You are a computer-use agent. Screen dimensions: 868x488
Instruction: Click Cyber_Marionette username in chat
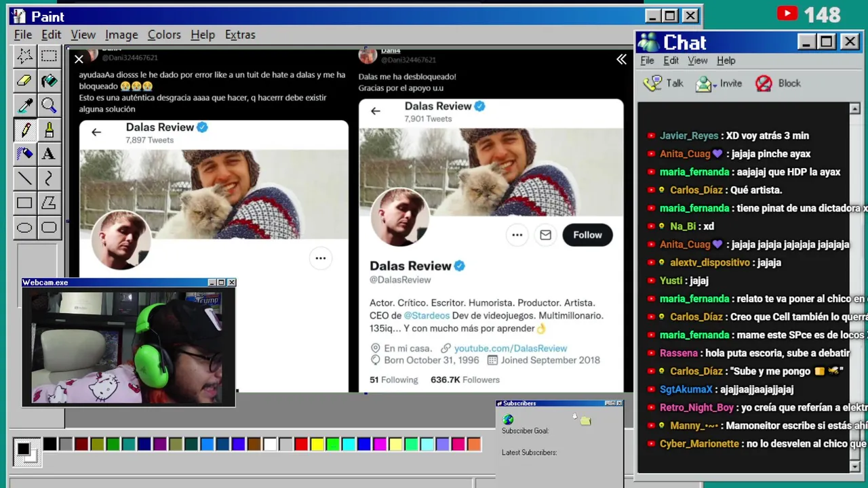(x=699, y=443)
